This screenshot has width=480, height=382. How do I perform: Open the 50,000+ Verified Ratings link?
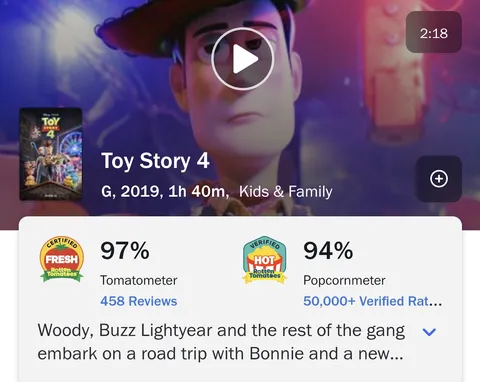pos(372,301)
